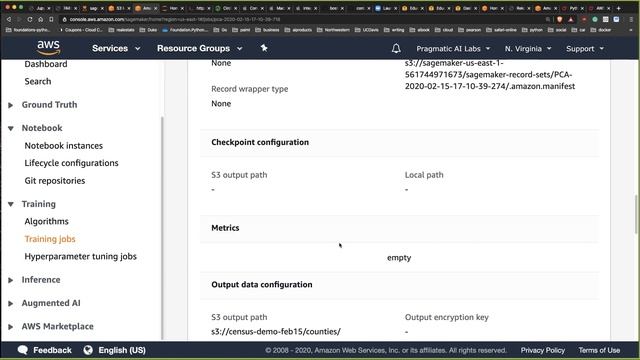
Task: Click the site lock icon in address bar
Action: pyautogui.click(x=64, y=19)
